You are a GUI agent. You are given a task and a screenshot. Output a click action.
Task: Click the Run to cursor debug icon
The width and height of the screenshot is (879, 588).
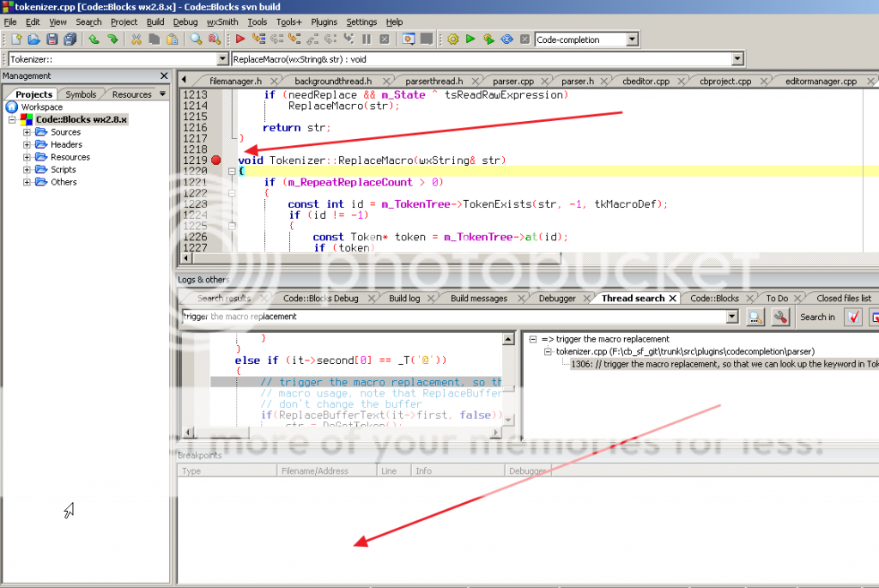[x=258, y=39]
